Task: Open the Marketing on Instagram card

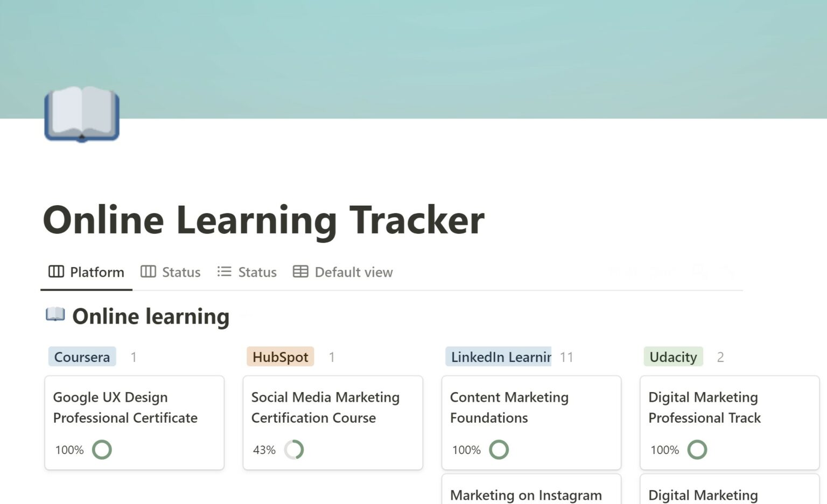Action: tap(525, 495)
